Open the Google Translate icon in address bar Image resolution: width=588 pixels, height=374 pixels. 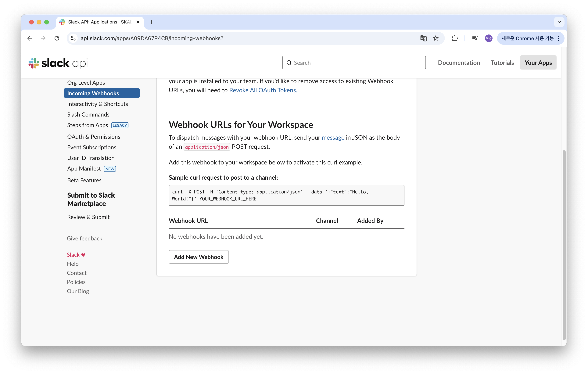[x=423, y=38]
